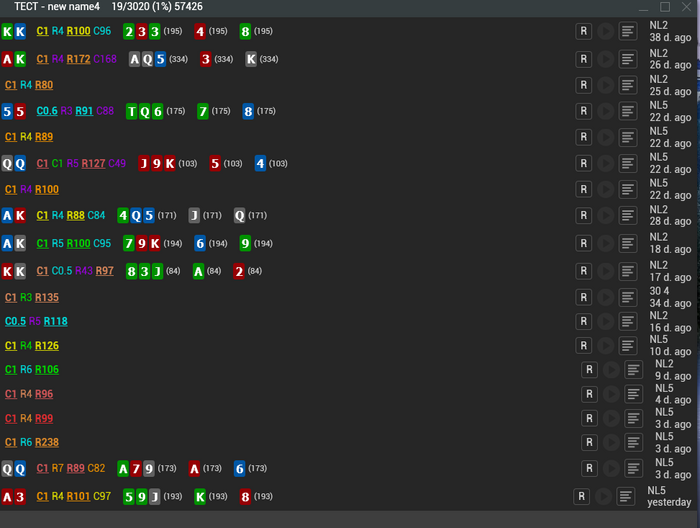This screenshot has height=528, width=700.
Task: Open notes icon in the R101 C97 row
Action: pos(625,496)
